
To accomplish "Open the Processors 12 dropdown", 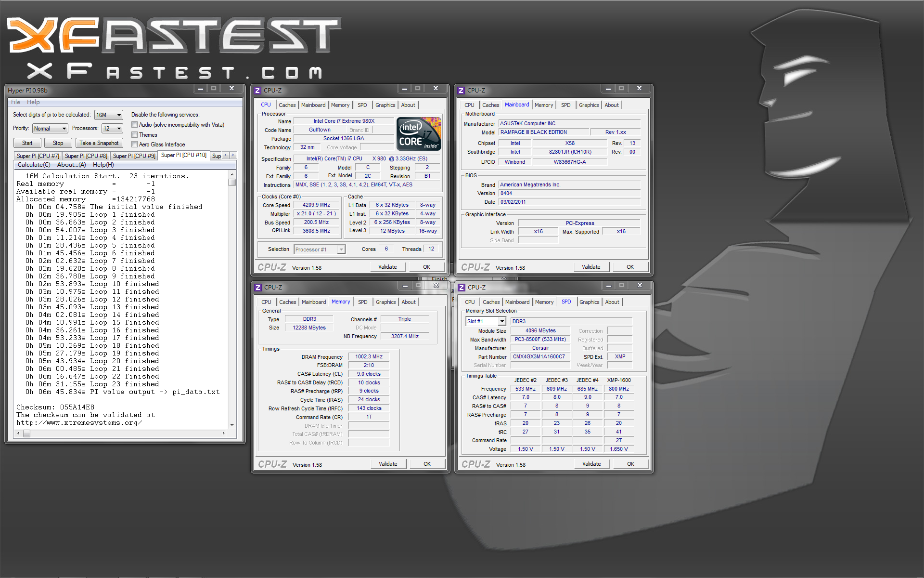I will tap(113, 129).
